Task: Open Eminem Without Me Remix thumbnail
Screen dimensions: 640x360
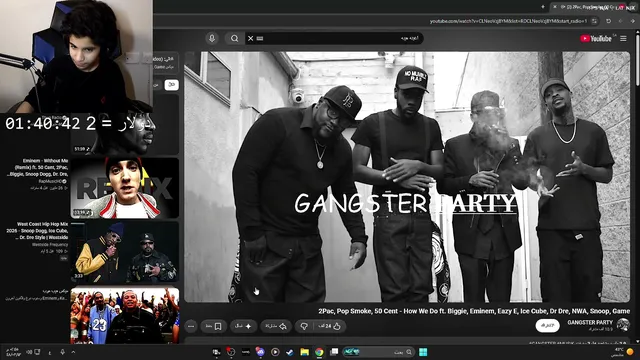Action: [124, 188]
